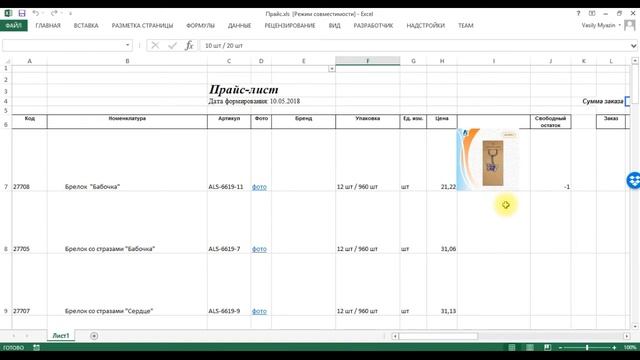
Task: Expand the Name Box dropdown arrow
Action: tap(127, 45)
